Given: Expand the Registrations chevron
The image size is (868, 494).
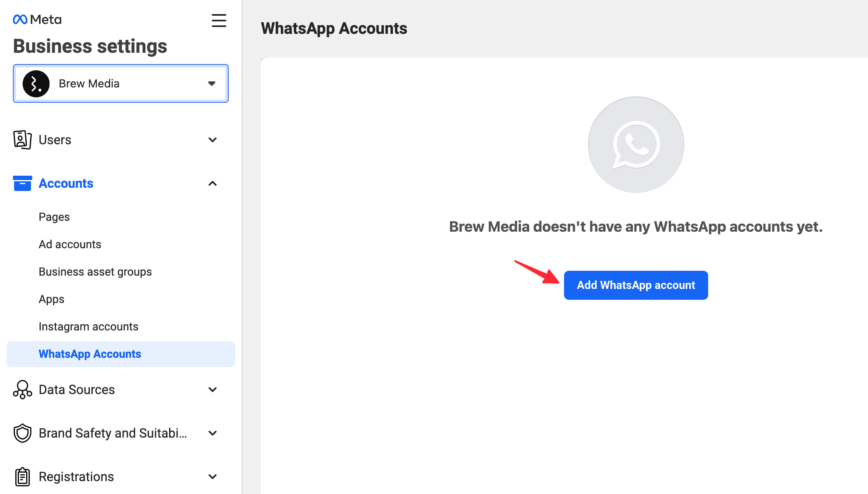Looking at the screenshot, I should pos(213,477).
